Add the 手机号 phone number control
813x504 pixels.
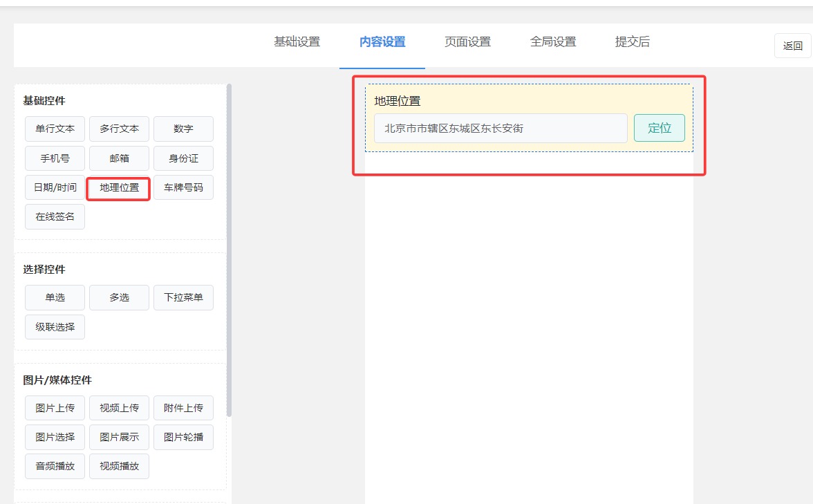click(x=55, y=158)
